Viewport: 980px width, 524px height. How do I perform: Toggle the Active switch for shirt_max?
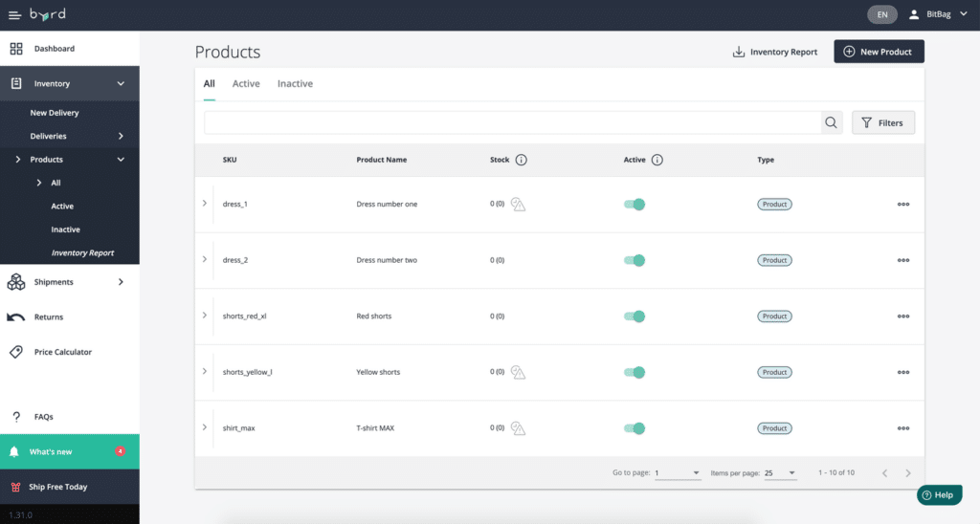pos(635,428)
